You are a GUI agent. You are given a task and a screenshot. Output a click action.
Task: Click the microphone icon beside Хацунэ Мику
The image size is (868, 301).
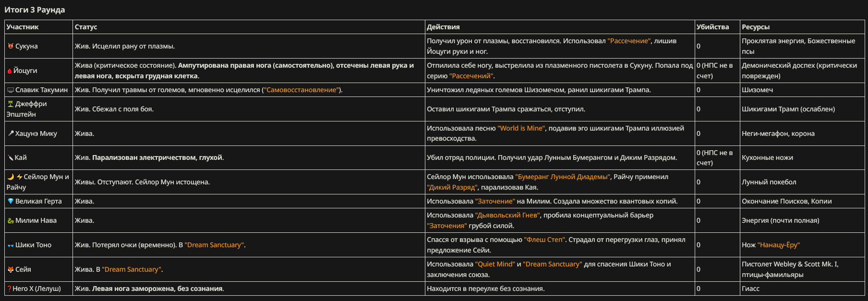(x=11, y=133)
